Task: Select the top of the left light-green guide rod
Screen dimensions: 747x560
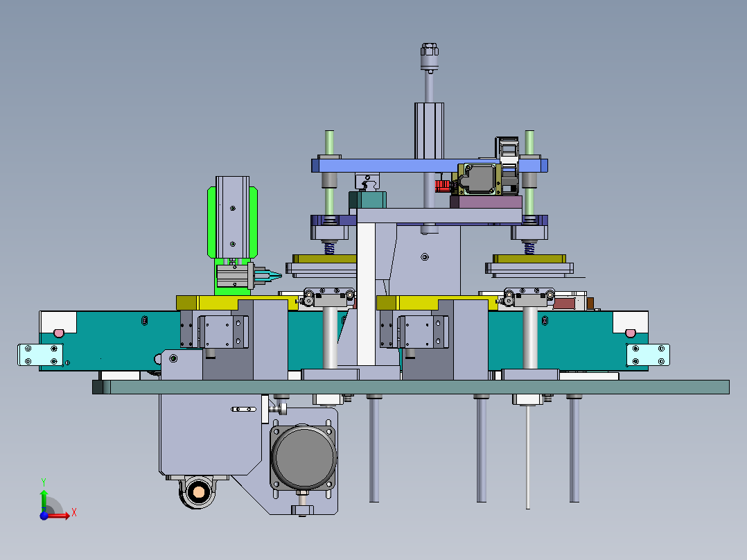Action: coord(329,141)
